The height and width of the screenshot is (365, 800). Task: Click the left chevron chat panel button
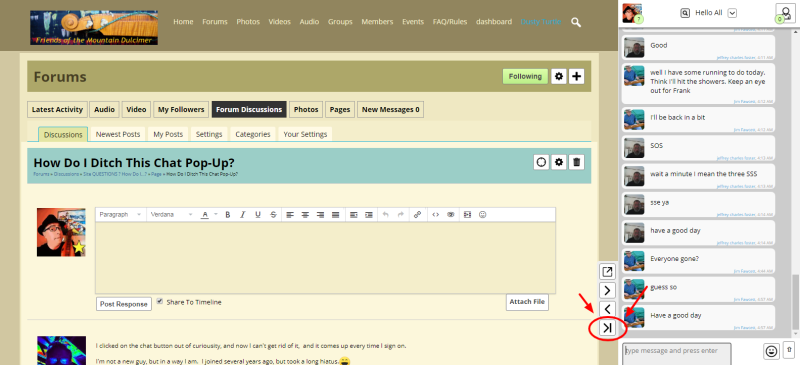pyautogui.click(x=607, y=309)
